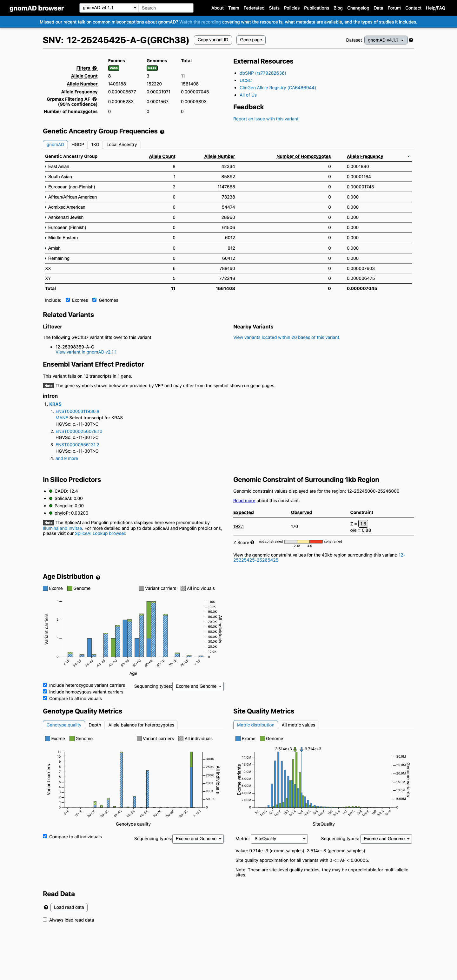Open the SpliceAI Lookup browser link

click(x=100, y=533)
